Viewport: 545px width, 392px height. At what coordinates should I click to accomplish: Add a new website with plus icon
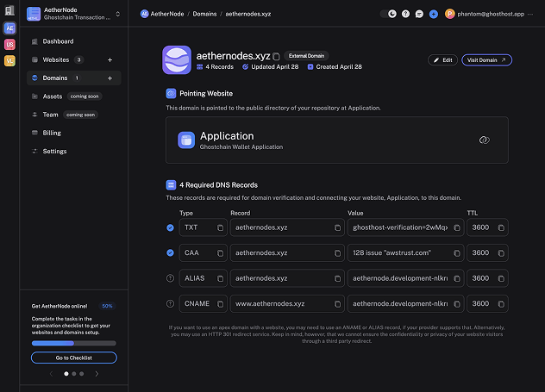110,59
